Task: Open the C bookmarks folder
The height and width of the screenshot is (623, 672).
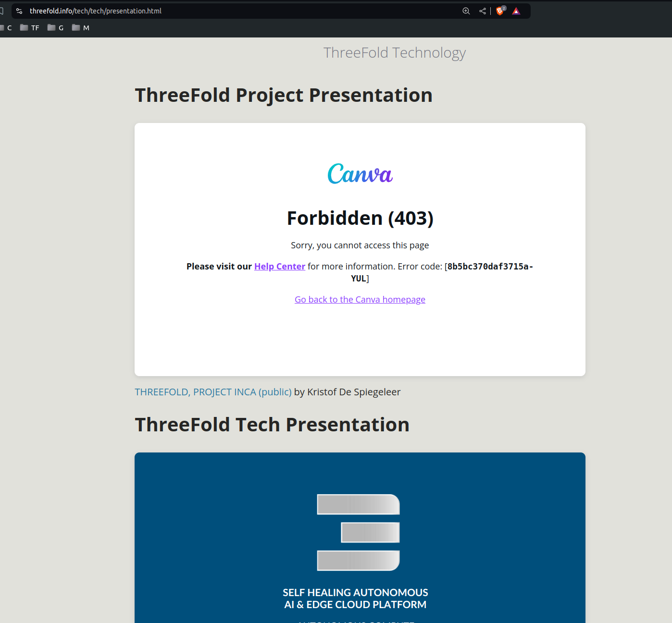Action: click(6, 28)
